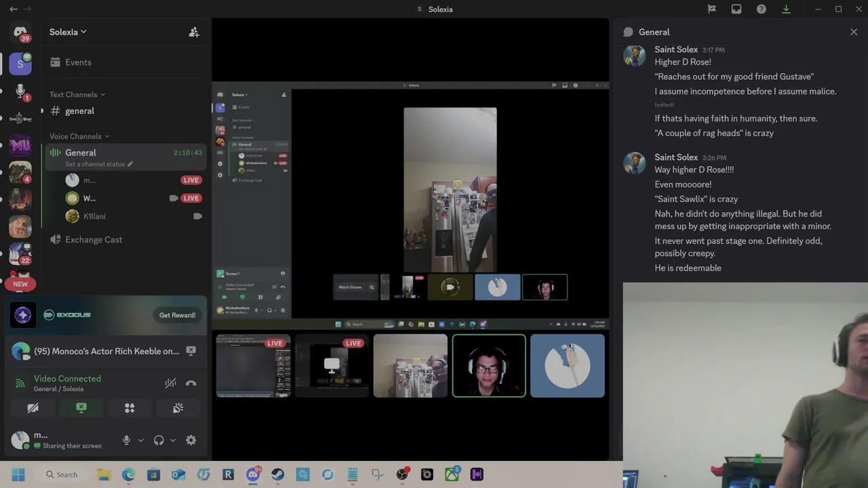The width and height of the screenshot is (868, 488).
Task: Open the flag icon in the title bar
Action: 712,9
